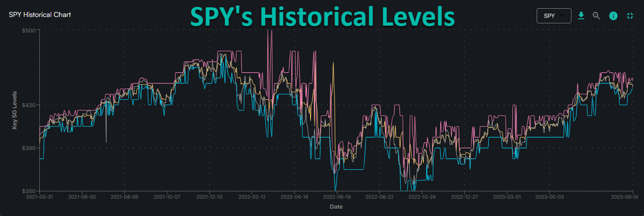Click the 2023-05-03 date label

(549, 197)
